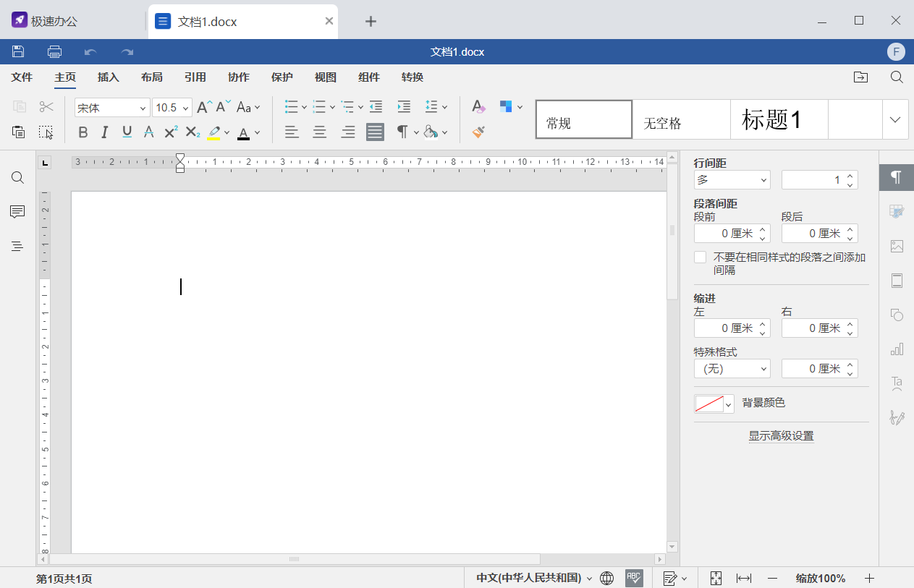Image resolution: width=914 pixels, height=588 pixels.
Task: Switch to the 视图 tab
Action: [x=326, y=77]
